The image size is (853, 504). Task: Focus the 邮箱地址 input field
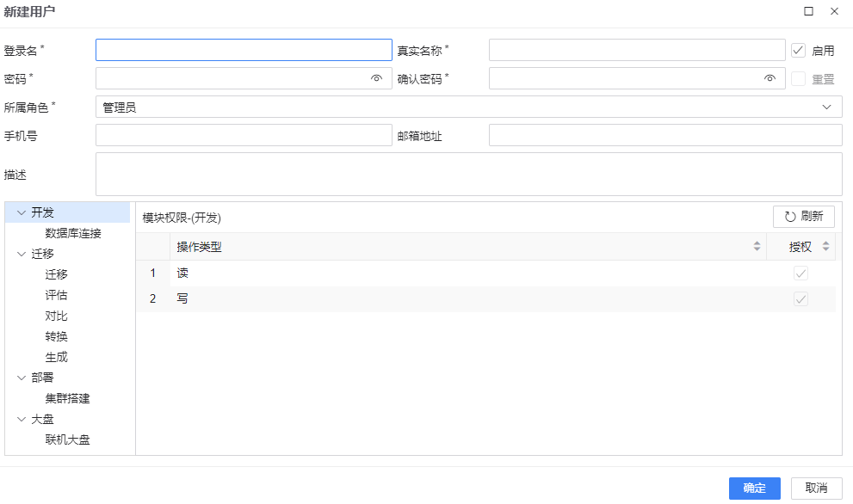click(x=665, y=135)
